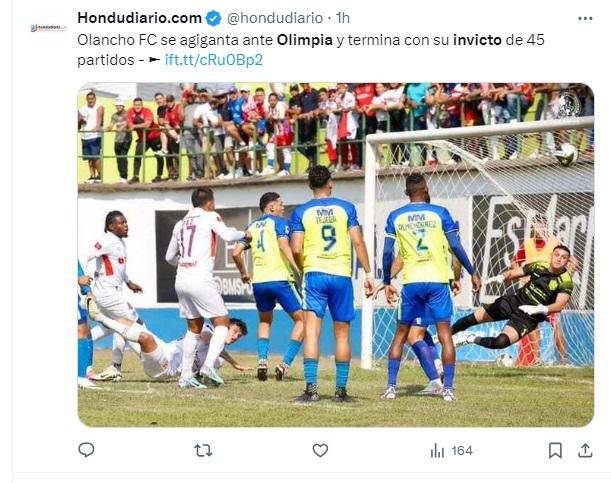Click the reply speech bubble icon

click(86, 450)
